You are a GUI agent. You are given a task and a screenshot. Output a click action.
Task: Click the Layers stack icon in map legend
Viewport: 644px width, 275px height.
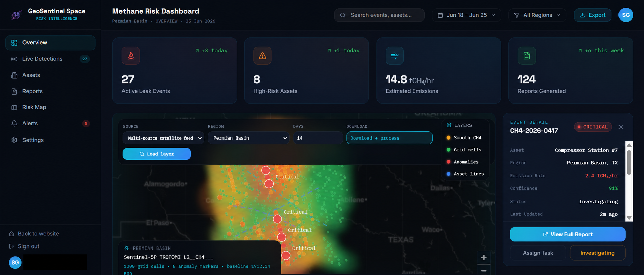coord(449,125)
